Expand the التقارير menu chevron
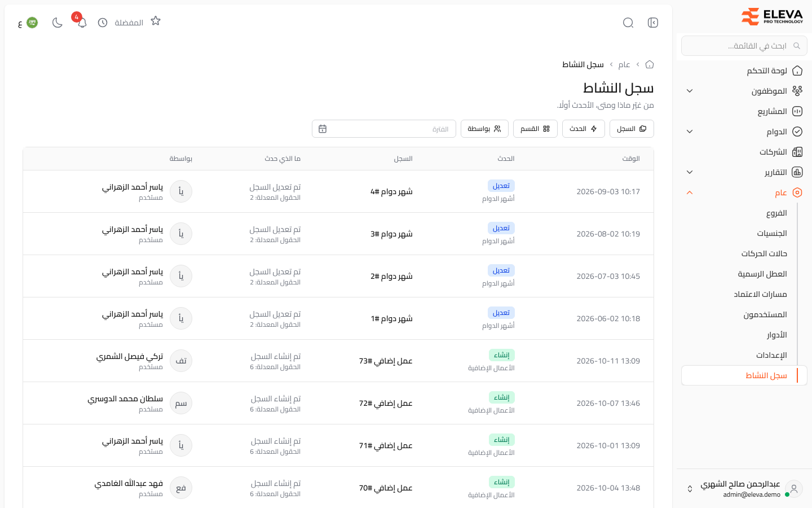This screenshot has width=812, height=508. [690, 172]
